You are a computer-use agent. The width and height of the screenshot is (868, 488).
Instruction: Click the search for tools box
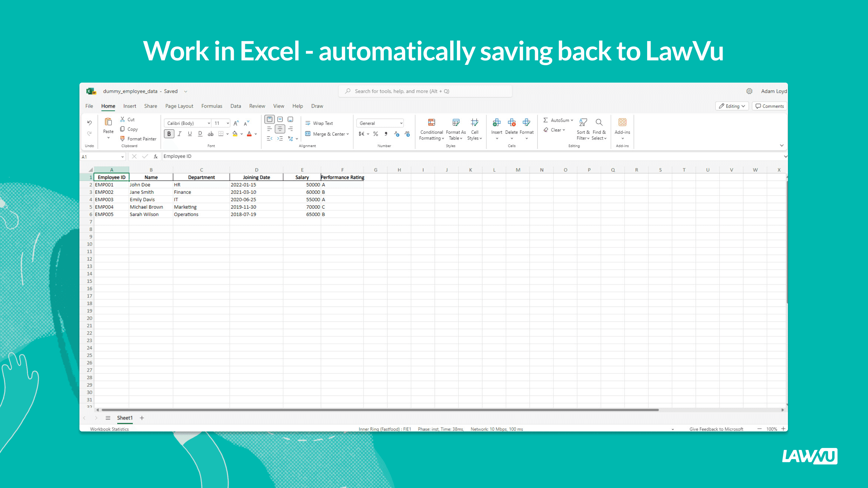pos(425,91)
